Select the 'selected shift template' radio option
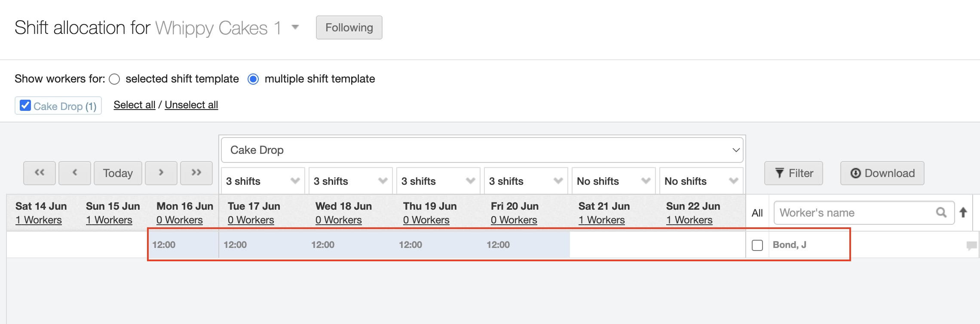Viewport: 980px width, 324px height. [114, 79]
